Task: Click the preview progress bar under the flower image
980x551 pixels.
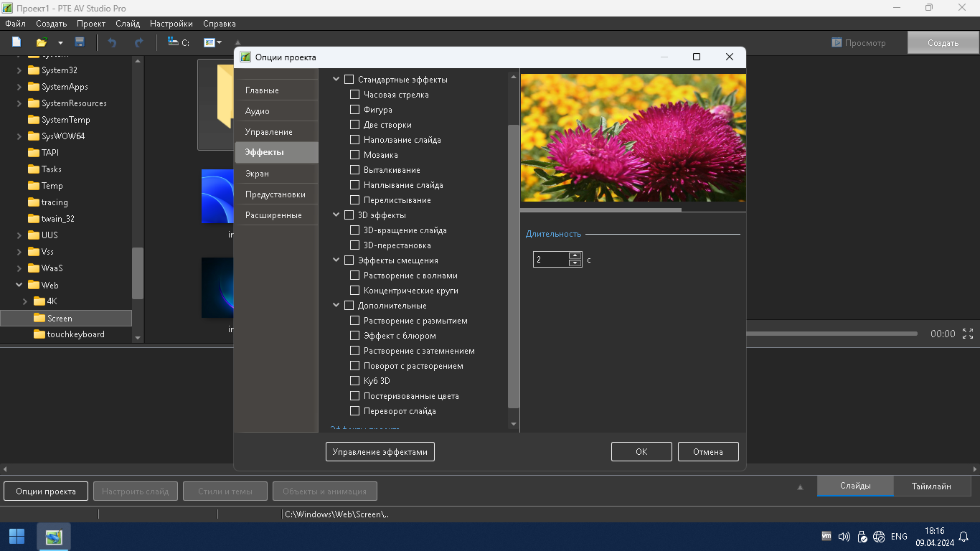Action: 632,210
